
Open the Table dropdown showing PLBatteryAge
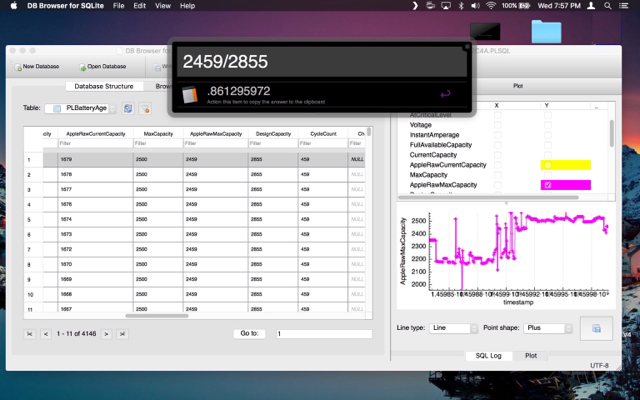click(80, 108)
